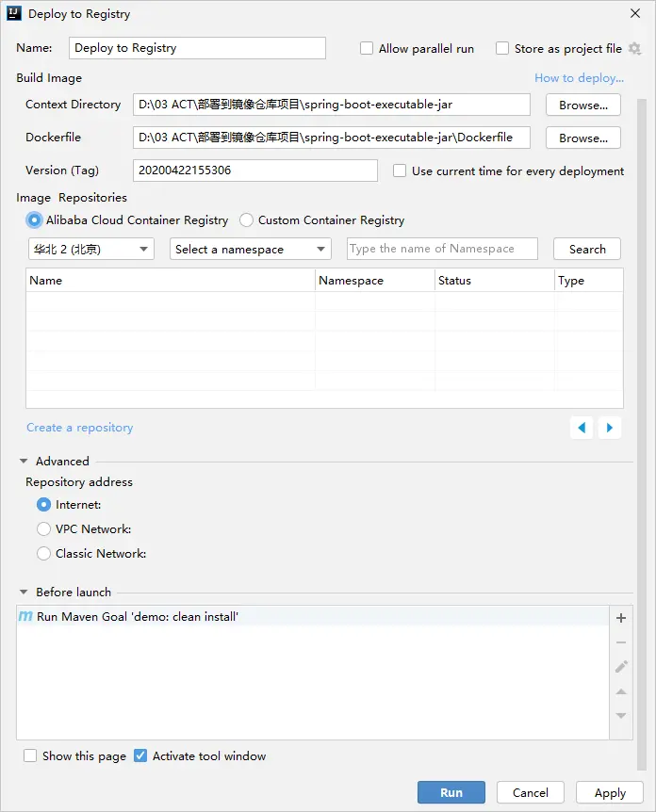Browse for Dockerfile path
The width and height of the screenshot is (656, 812).
[583, 138]
